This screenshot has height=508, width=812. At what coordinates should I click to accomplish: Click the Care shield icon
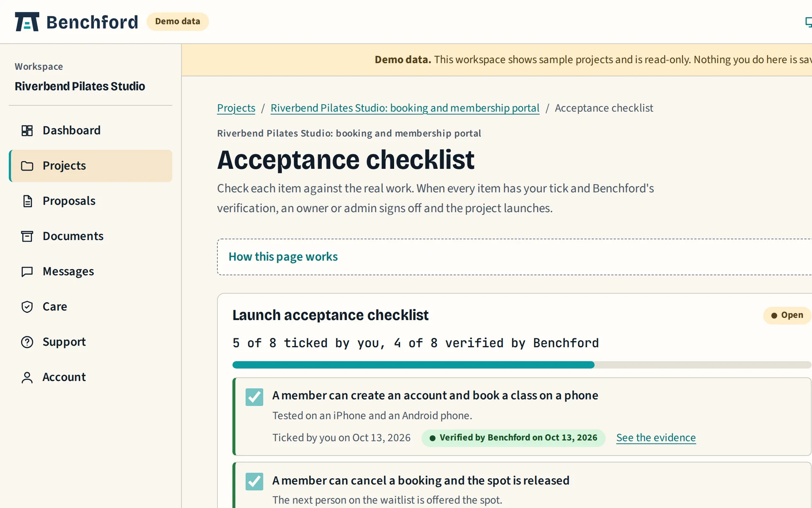coord(27,306)
